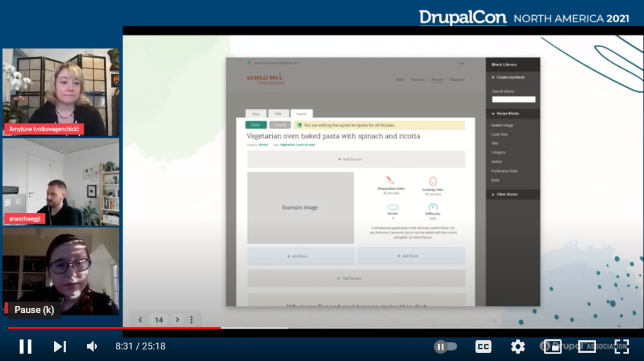Click the Cooking time icon

pyautogui.click(x=433, y=181)
